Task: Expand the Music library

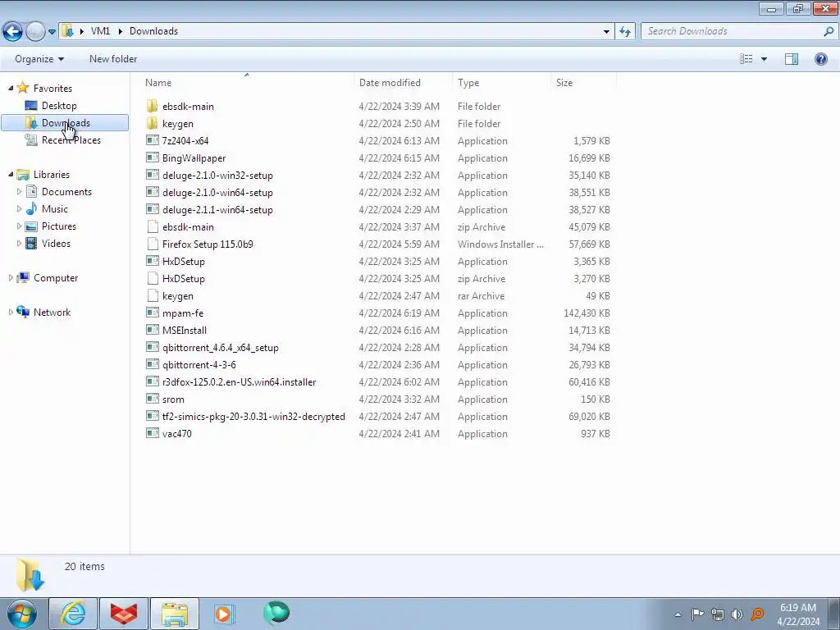Action: 20,208
